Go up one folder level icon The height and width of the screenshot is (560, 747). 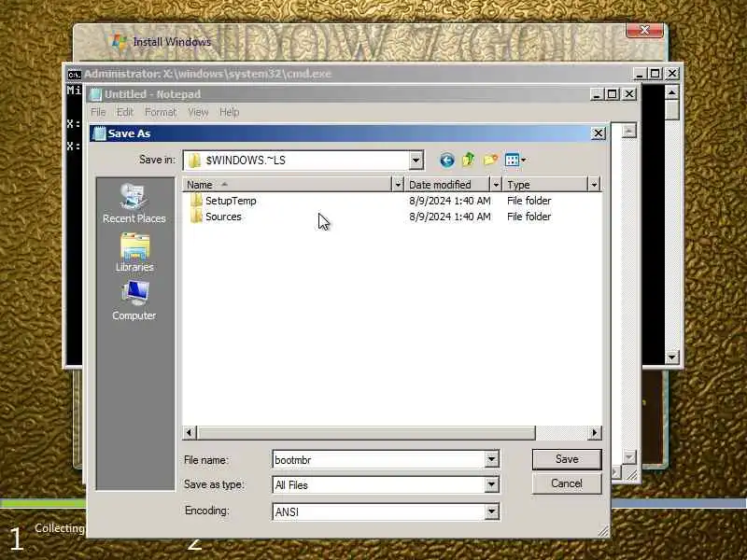pos(469,160)
